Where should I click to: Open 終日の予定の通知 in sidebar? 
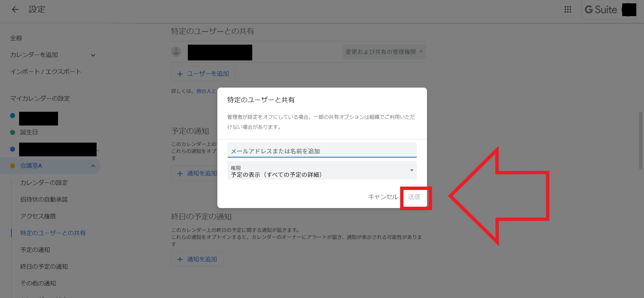click(x=44, y=266)
